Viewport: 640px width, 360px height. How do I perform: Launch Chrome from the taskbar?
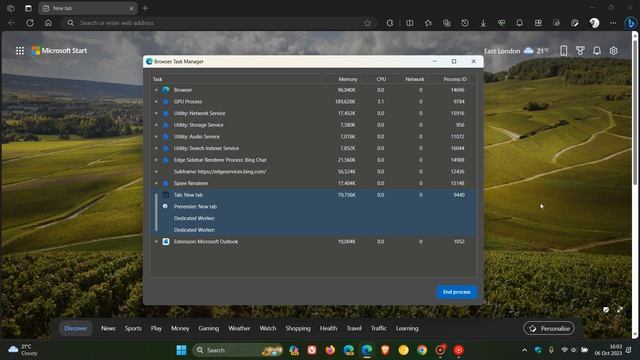(x=422, y=350)
